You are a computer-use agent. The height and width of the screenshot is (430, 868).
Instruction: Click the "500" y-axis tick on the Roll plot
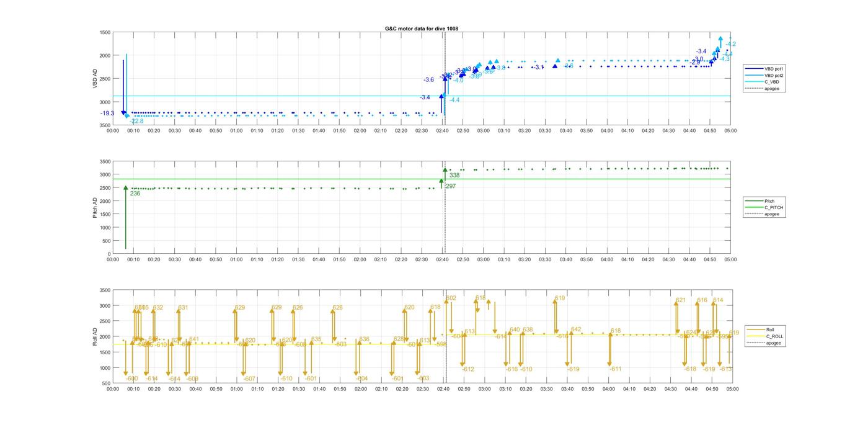point(107,383)
